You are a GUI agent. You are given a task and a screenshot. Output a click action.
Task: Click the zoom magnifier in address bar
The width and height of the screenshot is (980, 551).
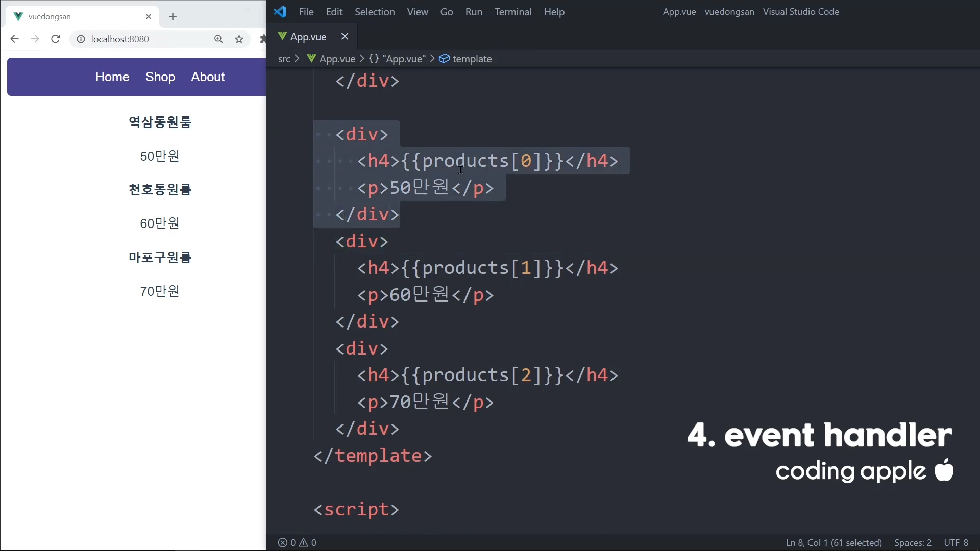click(218, 39)
